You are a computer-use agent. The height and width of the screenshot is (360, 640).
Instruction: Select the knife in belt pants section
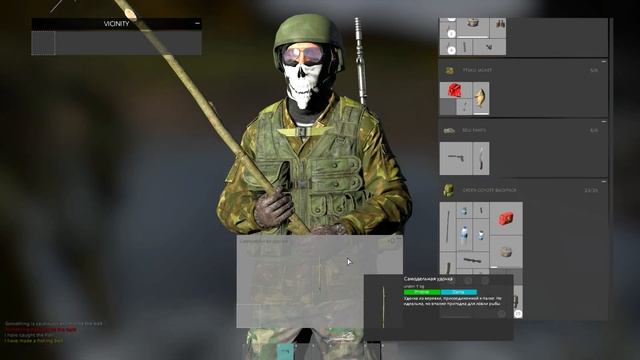click(481, 158)
